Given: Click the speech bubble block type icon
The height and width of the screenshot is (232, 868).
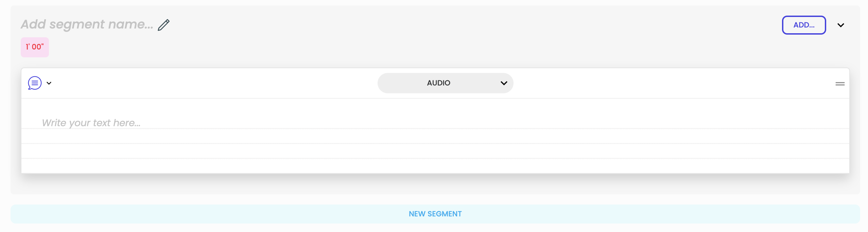Looking at the screenshot, I should (x=35, y=83).
